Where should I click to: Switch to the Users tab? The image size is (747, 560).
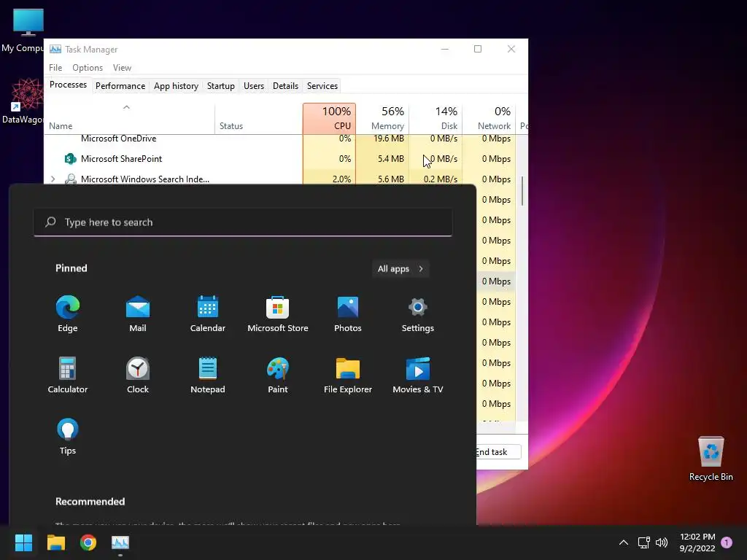coord(253,86)
